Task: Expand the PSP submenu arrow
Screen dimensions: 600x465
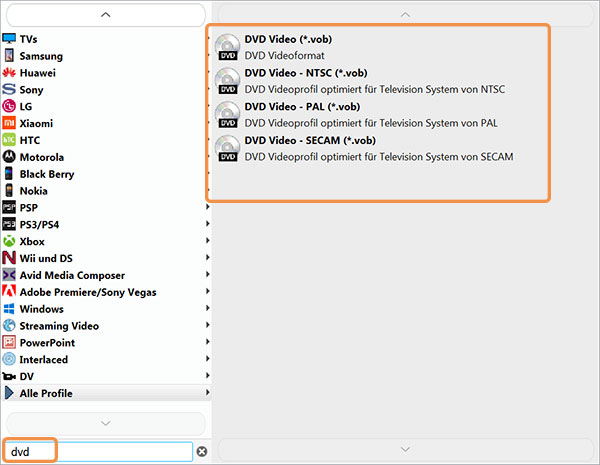Action: point(208,207)
